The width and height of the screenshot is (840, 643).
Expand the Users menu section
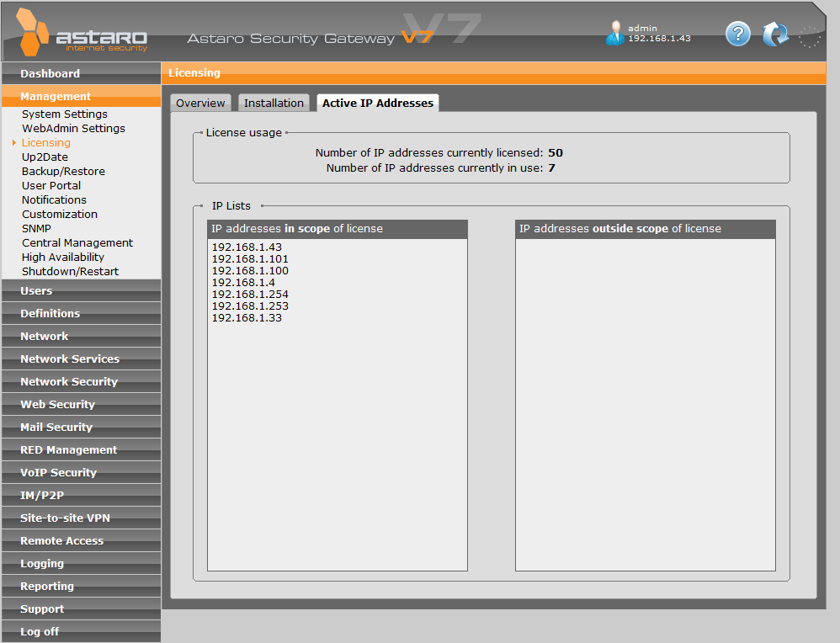pyautogui.click(x=82, y=291)
